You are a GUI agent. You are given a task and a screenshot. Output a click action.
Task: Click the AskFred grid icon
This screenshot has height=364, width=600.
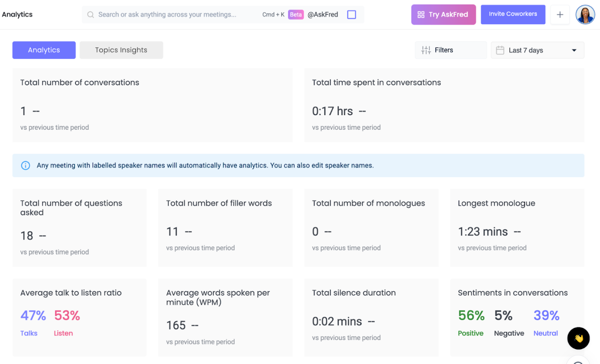421,15
